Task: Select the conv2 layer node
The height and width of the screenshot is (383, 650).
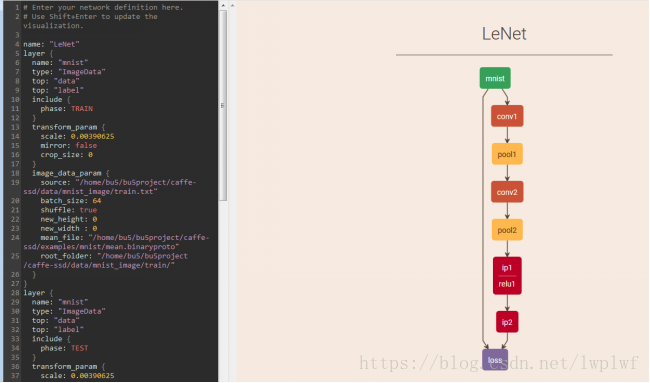Action: pos(507,192)
